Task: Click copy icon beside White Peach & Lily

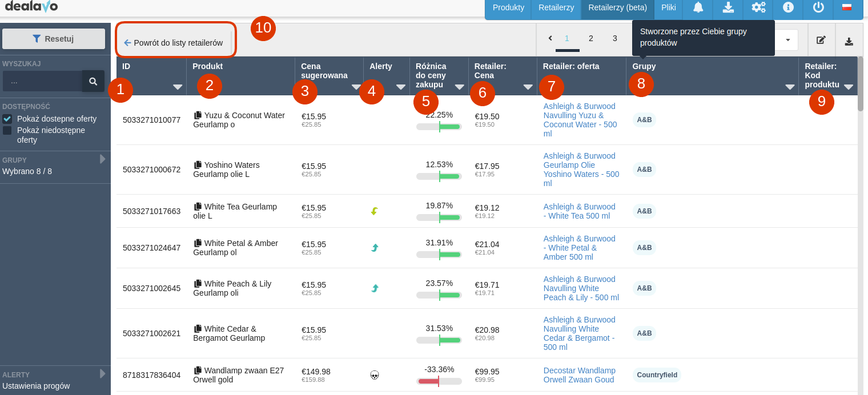Action: coord(198,284)
